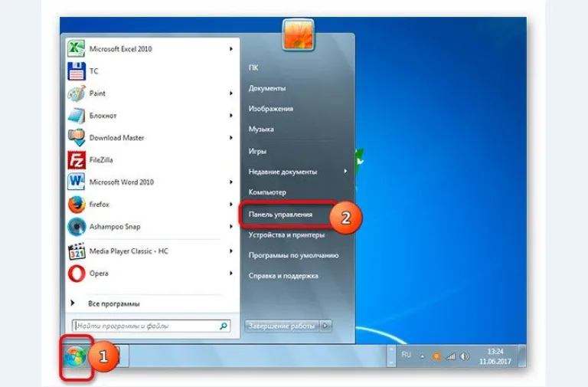Click the orange tray application icon

pos(436,356)
